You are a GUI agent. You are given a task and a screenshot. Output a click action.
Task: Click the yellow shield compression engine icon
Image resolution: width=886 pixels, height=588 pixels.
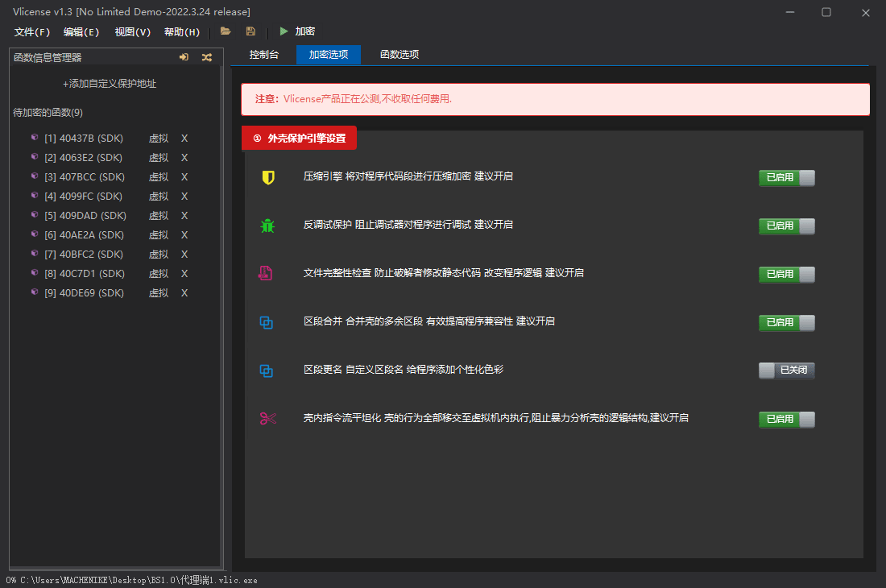tap(268, 177)
